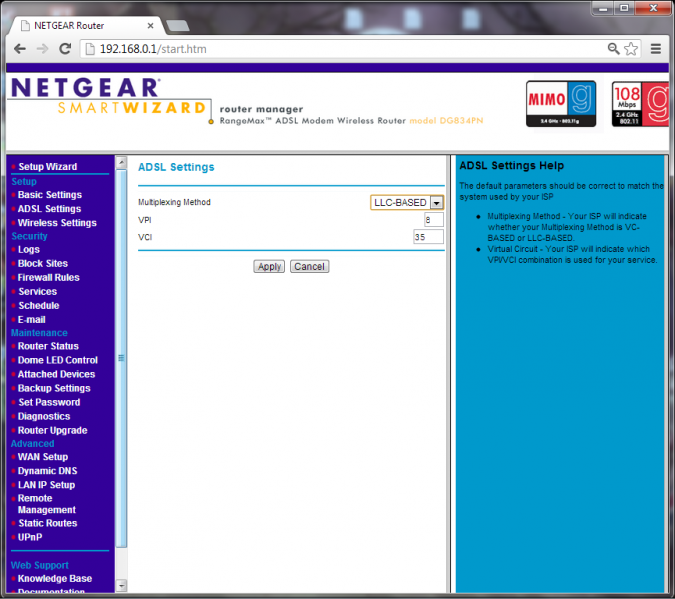Select ADSL Settings in the sidebar
The width and height of the screenshot is (675, 599).
coord(49,209)
